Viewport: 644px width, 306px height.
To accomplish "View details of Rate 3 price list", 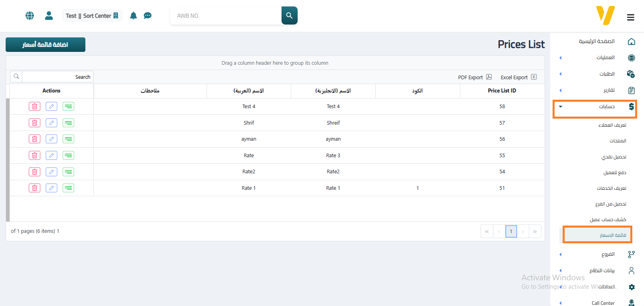I will (x=68, y=156).
